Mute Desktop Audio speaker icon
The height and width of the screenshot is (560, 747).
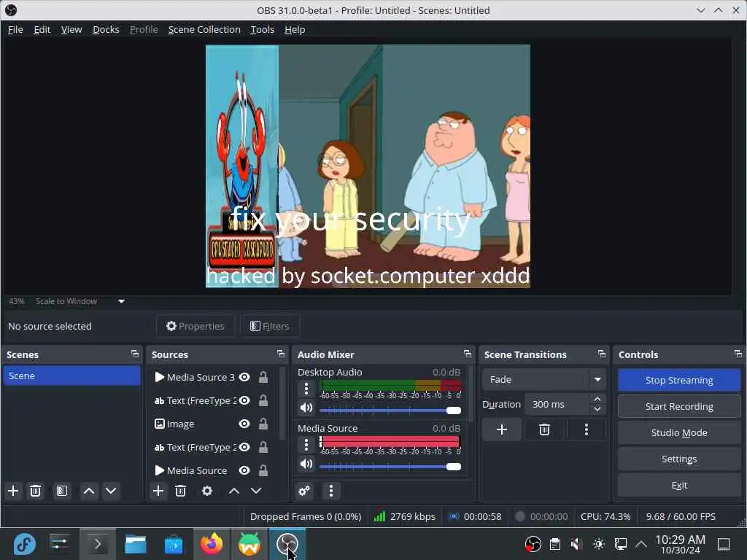pyautogui.click(x=306, y=408)
